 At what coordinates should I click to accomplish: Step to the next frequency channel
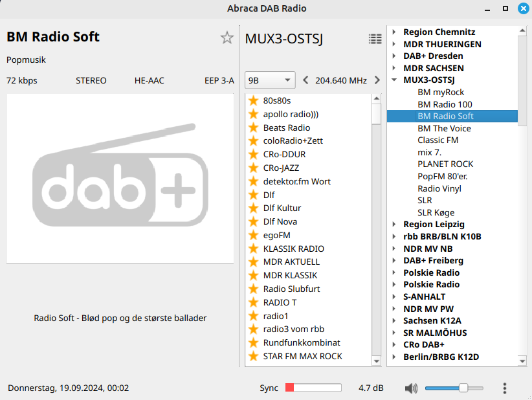click(x=377, y=81)
